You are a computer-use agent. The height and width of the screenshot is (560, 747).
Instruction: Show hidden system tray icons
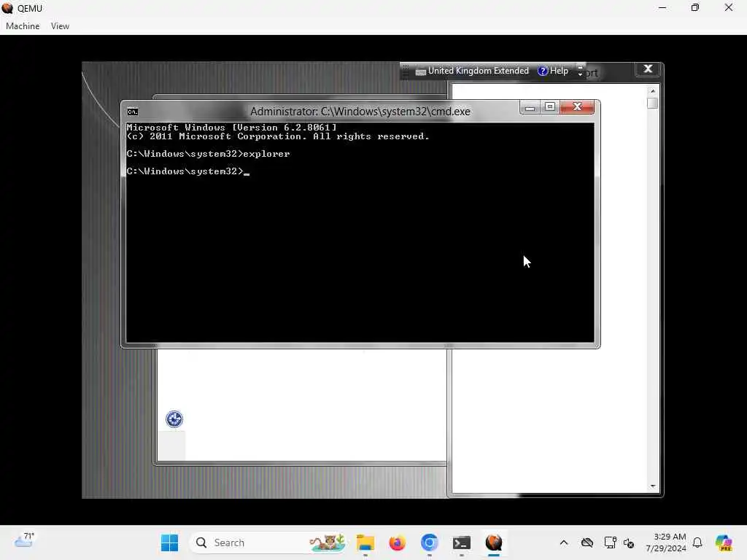point(564,542)
